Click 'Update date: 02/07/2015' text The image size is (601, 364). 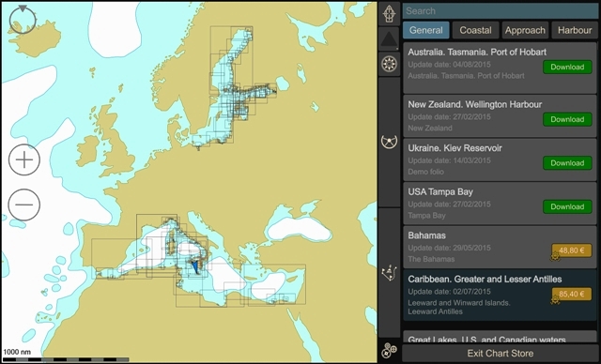pyautogui.click(x=449, y=291)
